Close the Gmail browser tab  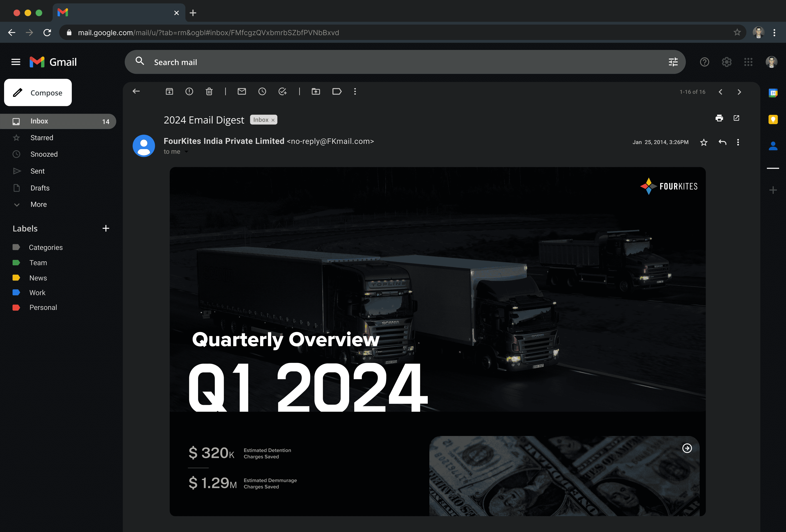click(177, 13)
